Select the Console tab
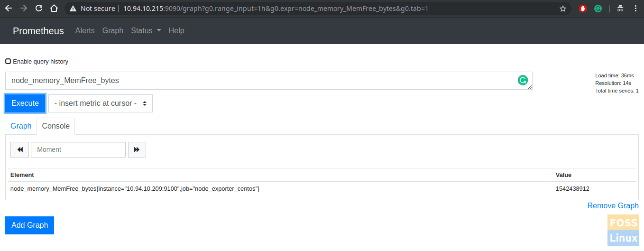Screen dimensions: 644x251 coord(56,126)
